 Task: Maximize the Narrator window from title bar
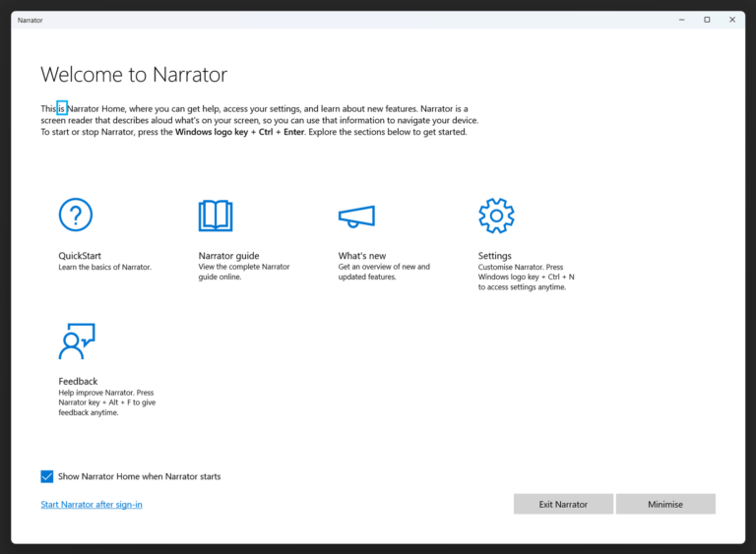point(707,20)
